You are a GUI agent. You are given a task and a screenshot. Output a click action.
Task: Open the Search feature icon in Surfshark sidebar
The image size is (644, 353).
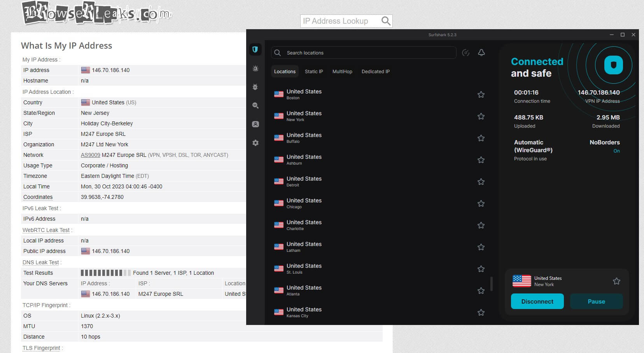click(255, 105)
